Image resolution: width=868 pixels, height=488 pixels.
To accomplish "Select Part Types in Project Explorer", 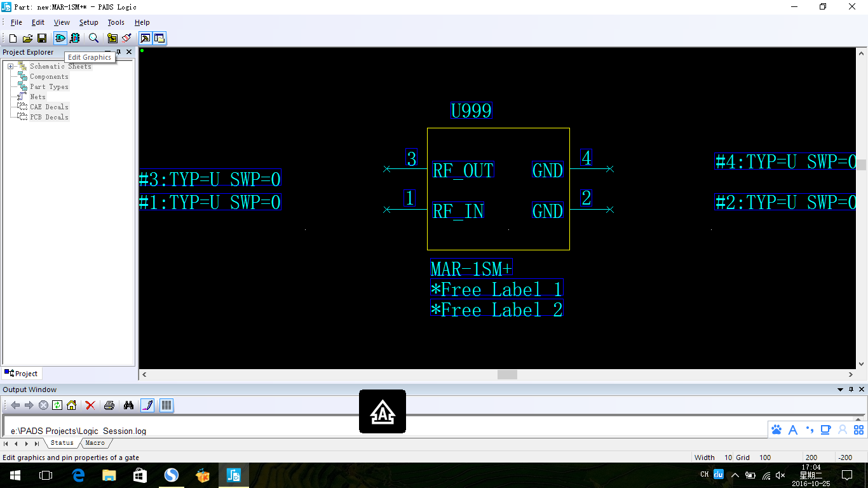I will (49, 86).
